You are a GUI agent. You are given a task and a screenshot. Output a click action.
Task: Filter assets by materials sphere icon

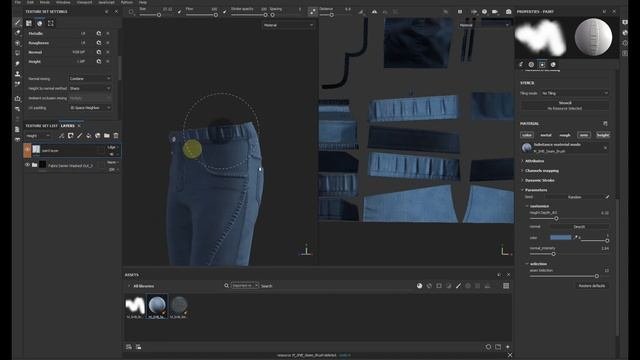(419, 286)
